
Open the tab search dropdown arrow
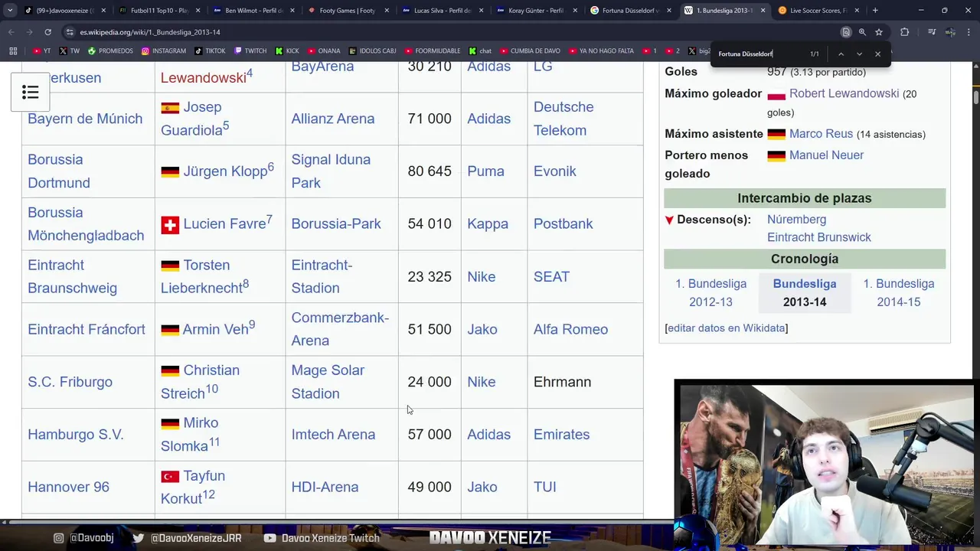click(x=10, y=11)
